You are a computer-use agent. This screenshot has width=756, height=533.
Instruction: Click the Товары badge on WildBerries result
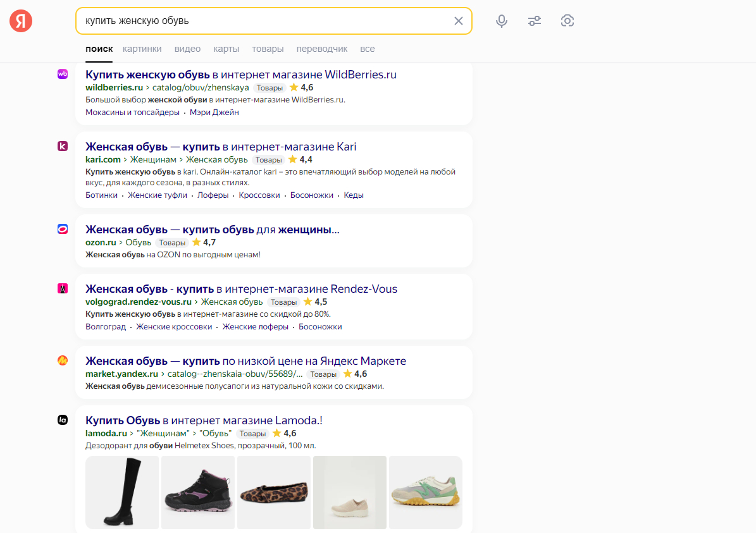270,88
